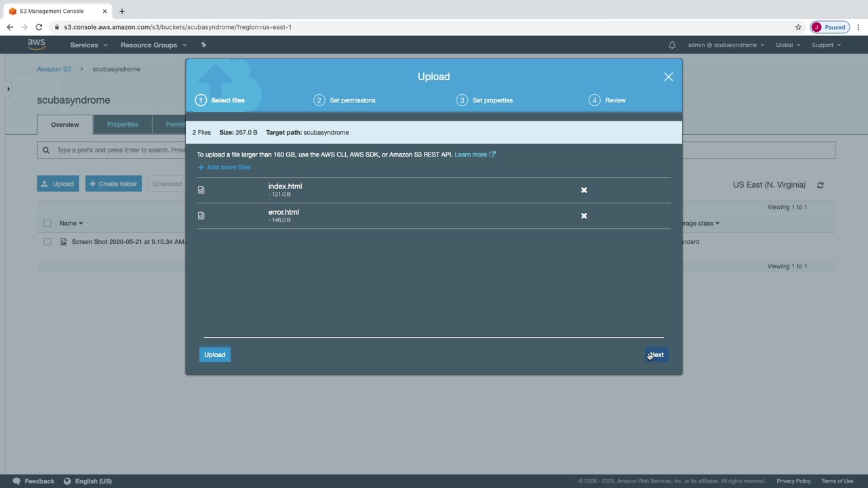
Task: Remove index.html from upload list
Action: tap(584, 190)
